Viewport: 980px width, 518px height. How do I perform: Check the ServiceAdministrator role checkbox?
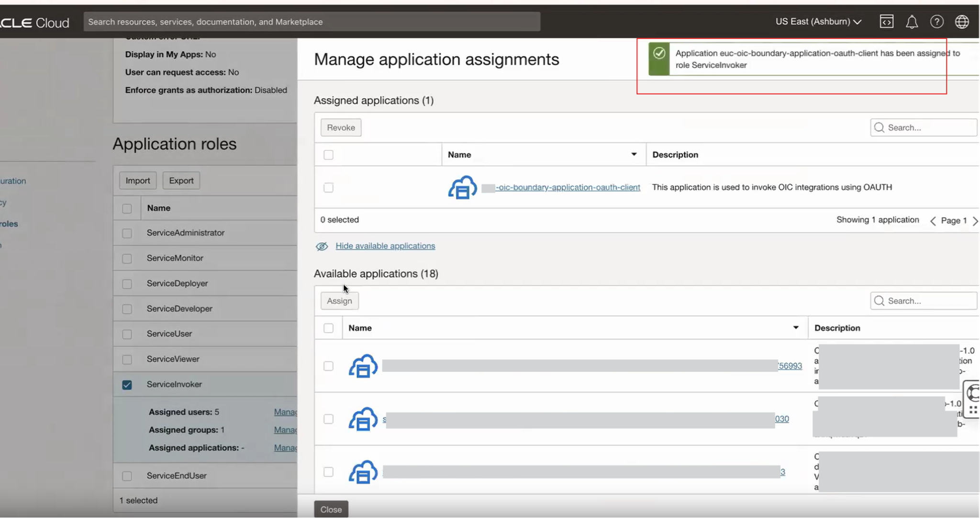click(x=127, y=233)
